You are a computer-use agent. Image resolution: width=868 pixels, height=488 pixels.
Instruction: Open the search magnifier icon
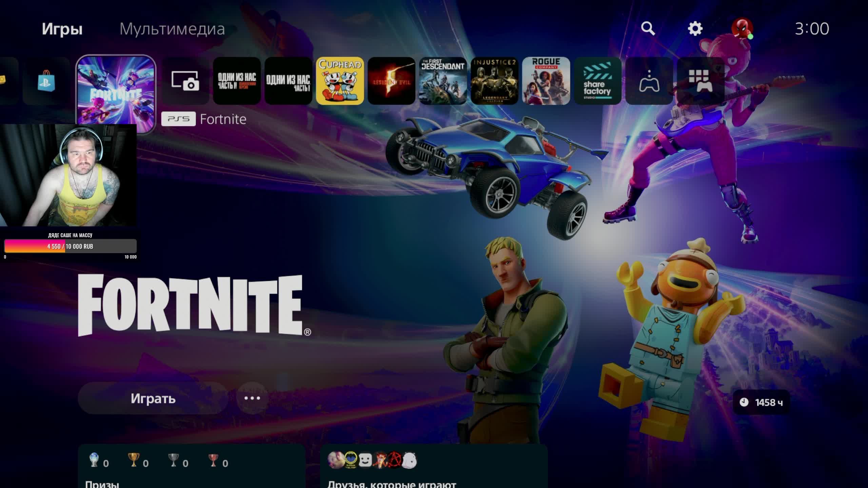[x=648, y=28]
